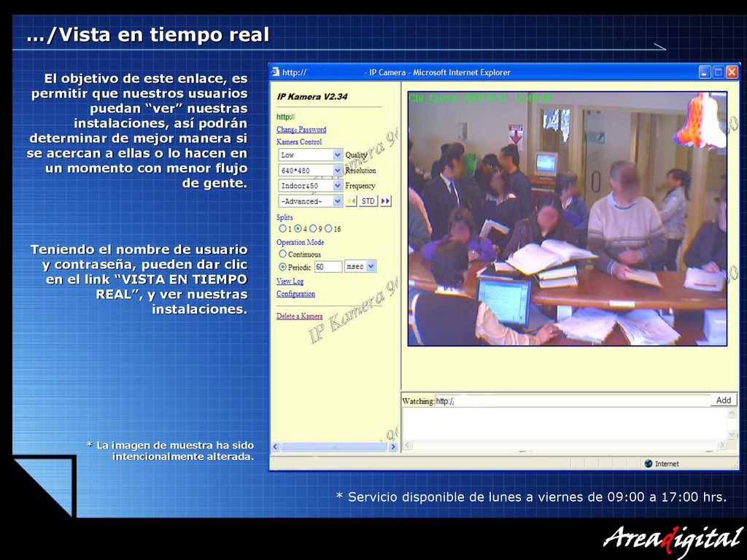
Task: Click the Internet text in status bar
Action: [667, 464]
